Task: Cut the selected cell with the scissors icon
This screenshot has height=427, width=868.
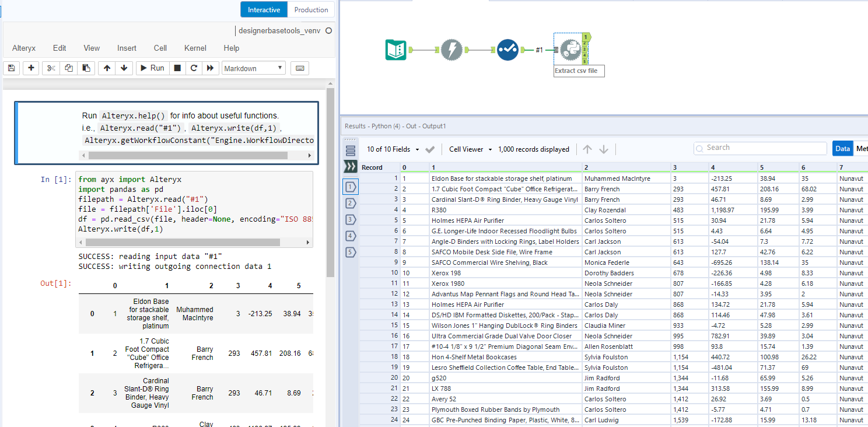Action: tap(51, 68)
